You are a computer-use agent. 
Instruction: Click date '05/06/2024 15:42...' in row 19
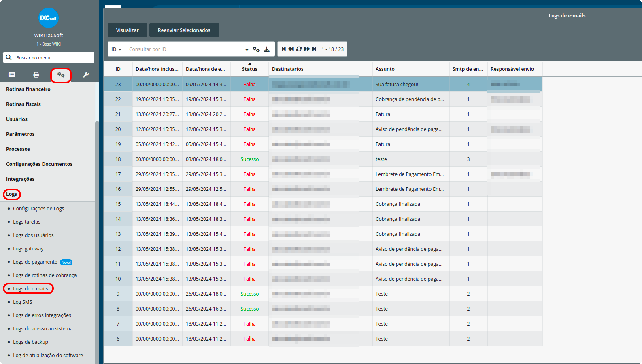click(157, 144)
